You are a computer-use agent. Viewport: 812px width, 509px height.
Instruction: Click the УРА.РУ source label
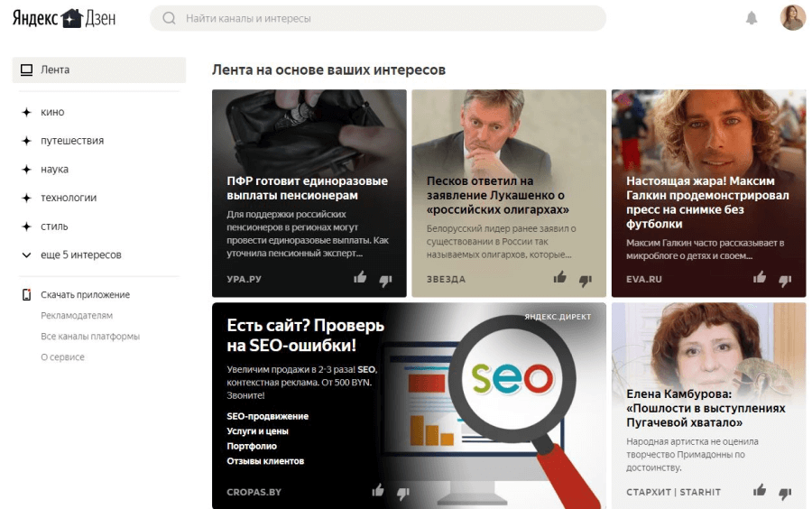(244, 279)
